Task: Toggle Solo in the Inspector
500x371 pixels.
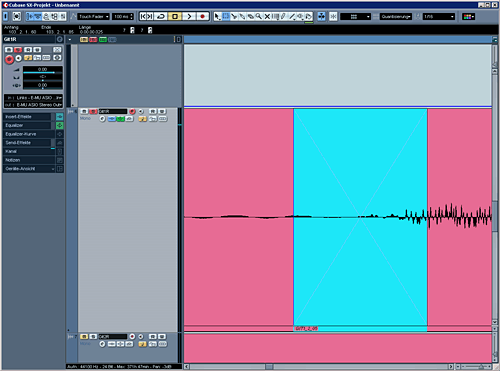Action: click(x=18, y=50)
